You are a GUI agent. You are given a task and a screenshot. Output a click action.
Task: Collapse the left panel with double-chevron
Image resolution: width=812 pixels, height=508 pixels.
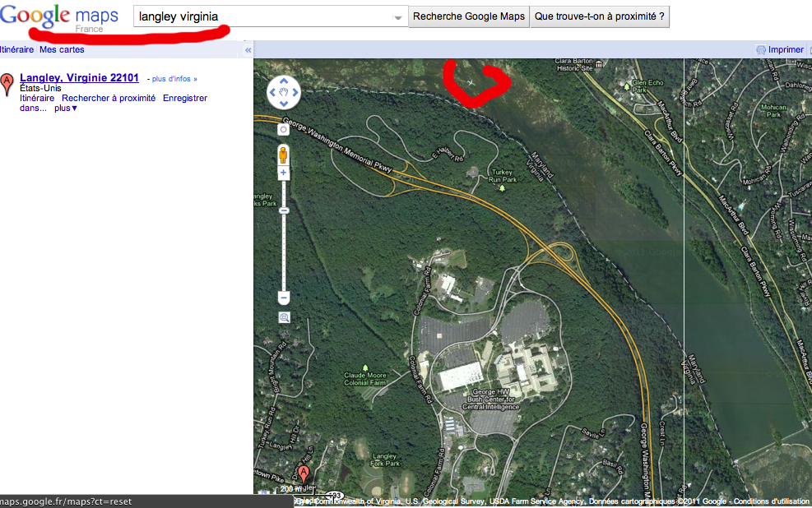pos(248,50)
